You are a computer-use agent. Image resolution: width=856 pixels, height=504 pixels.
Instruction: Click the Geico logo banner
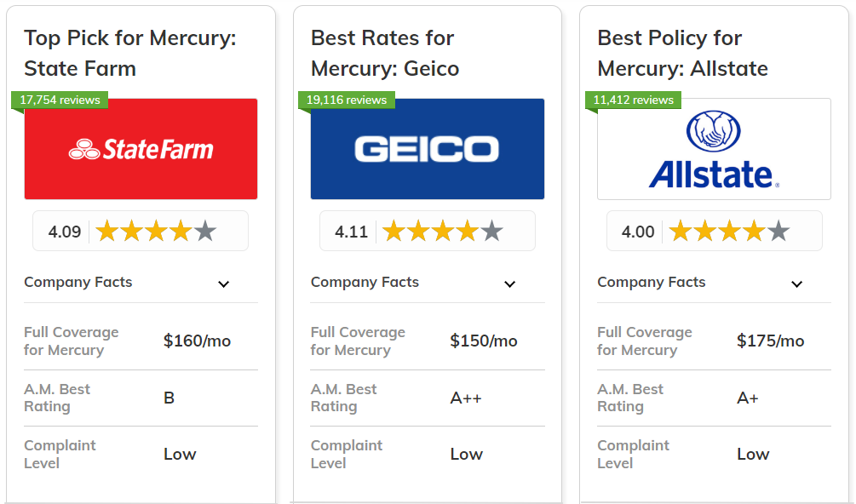(x=427, y=150)
